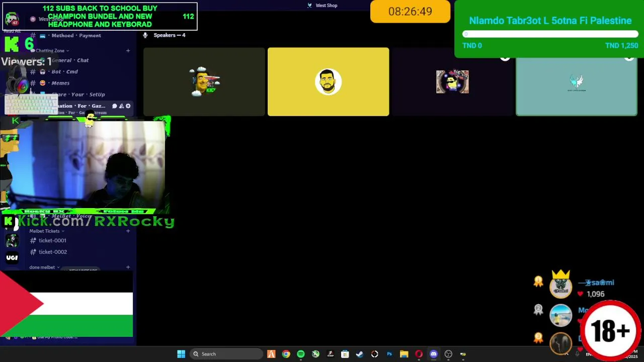The width and height of the screenshot is (644, 362).
Task: Open the Share Your SetUp channel
Action: 78,94
